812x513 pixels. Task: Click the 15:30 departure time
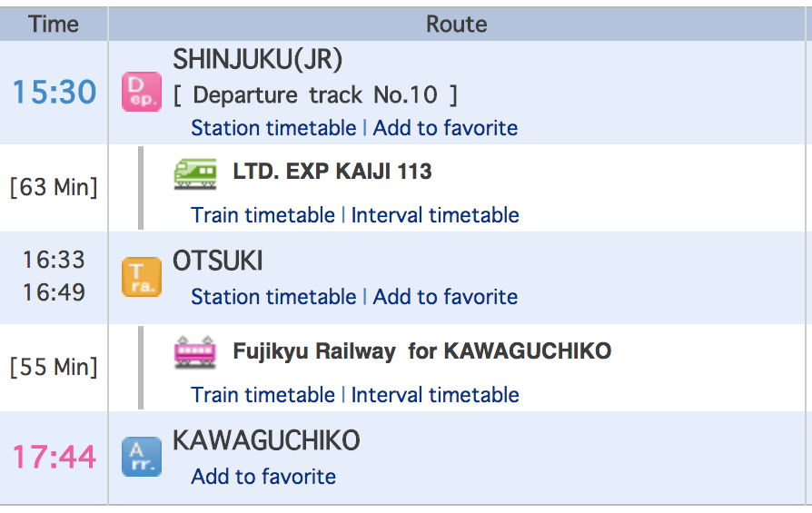click(54, 92)
